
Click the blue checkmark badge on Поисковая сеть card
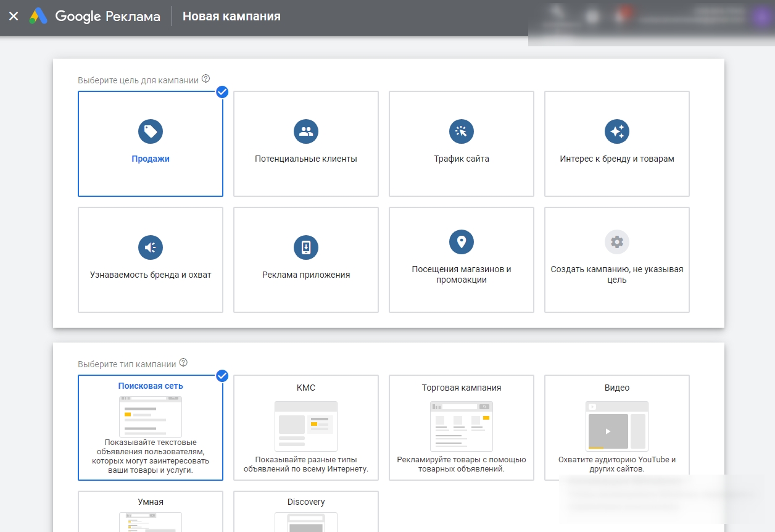pyautogui.click(x=223, y=376)
